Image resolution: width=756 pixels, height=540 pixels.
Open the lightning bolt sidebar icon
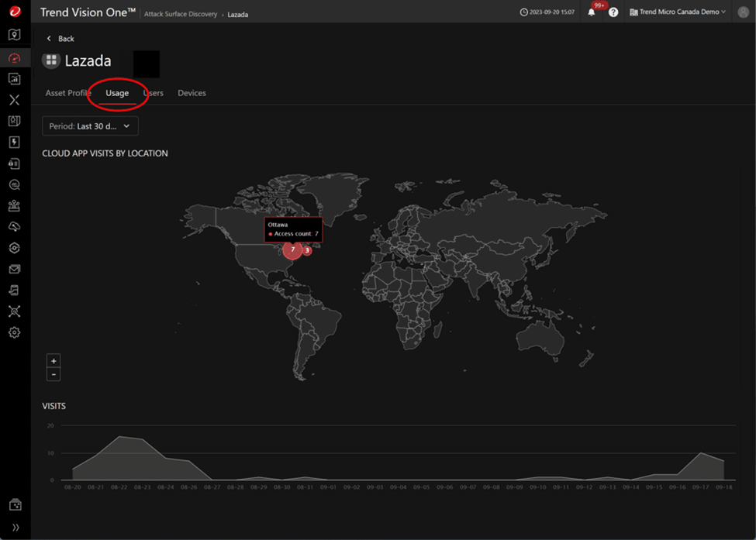(15, 142)
